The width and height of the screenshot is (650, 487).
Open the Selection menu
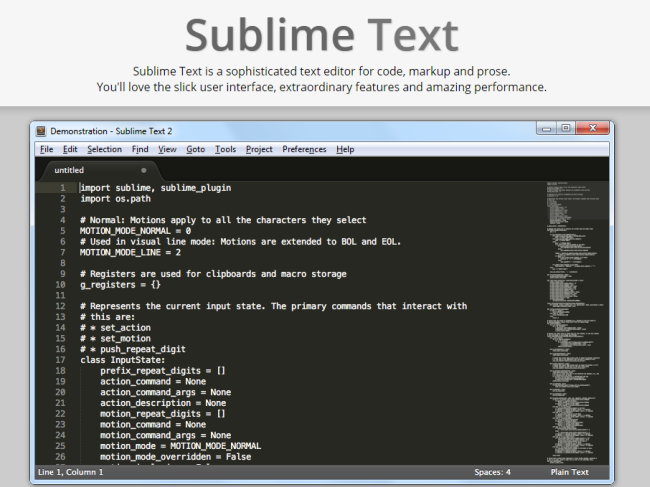(104, 149)
